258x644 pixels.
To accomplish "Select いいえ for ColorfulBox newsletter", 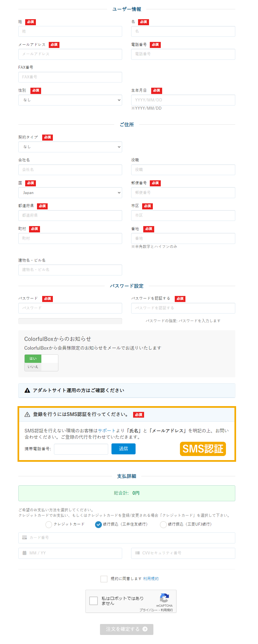I will 33,367.
